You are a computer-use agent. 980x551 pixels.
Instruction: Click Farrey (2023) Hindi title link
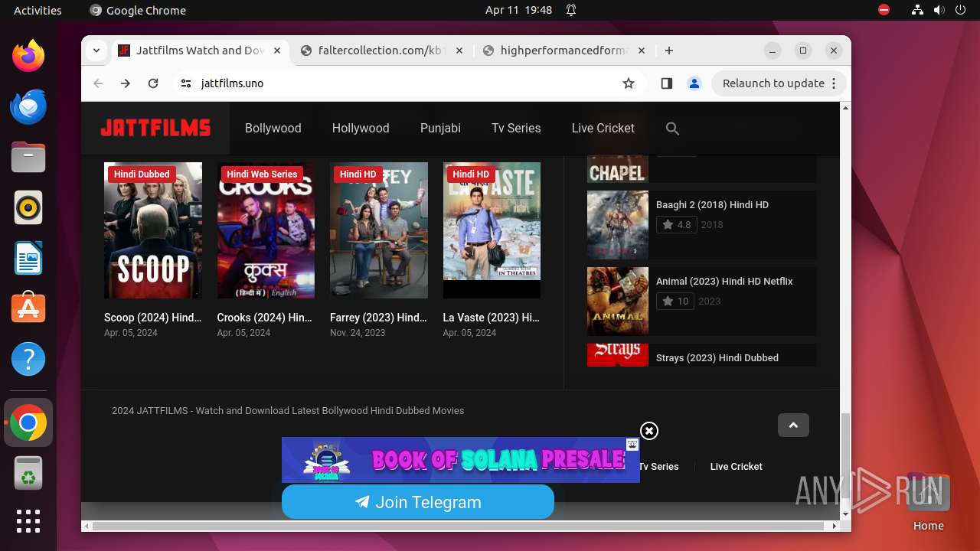378,318
